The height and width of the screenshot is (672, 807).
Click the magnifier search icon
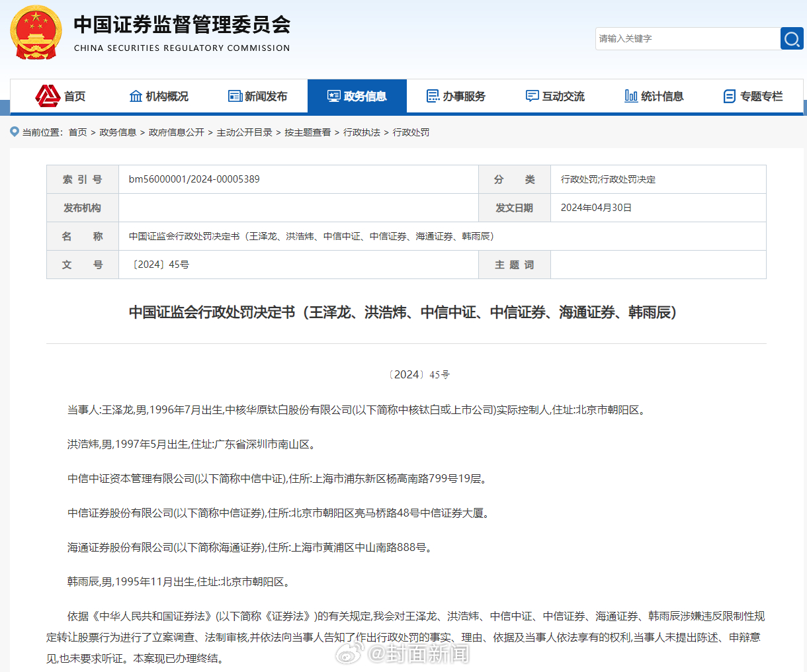[x=792, y=38]
